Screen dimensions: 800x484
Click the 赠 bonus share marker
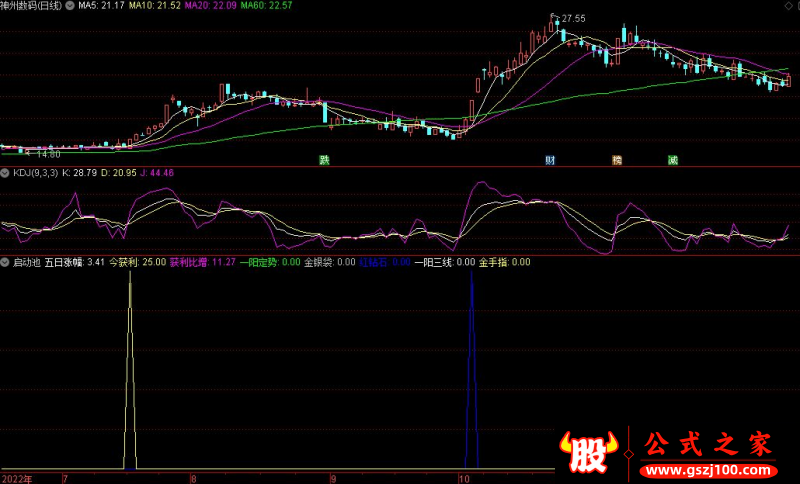(617, 160)
